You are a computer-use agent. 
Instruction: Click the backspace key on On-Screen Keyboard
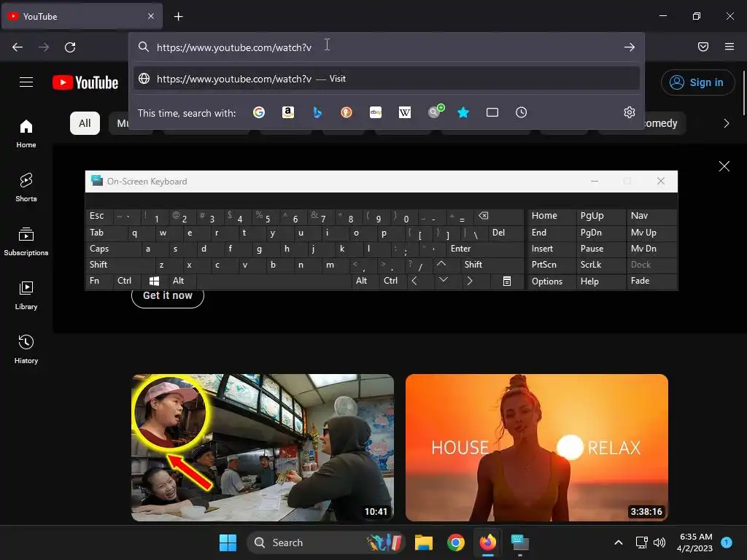point(498,216)
